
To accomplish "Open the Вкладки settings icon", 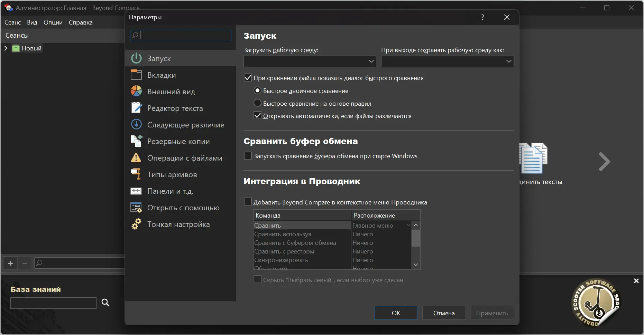I will tap(136, 75).
